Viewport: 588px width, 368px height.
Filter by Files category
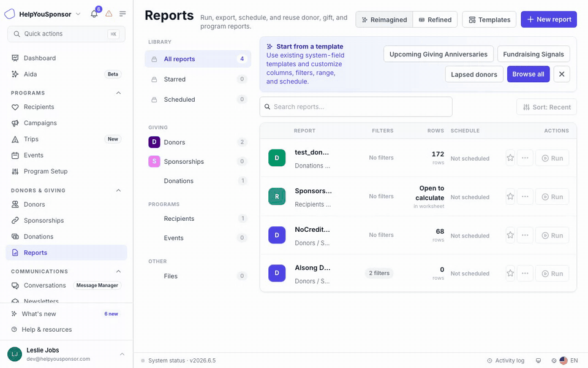pyautogui.click(x=198, y=276)
